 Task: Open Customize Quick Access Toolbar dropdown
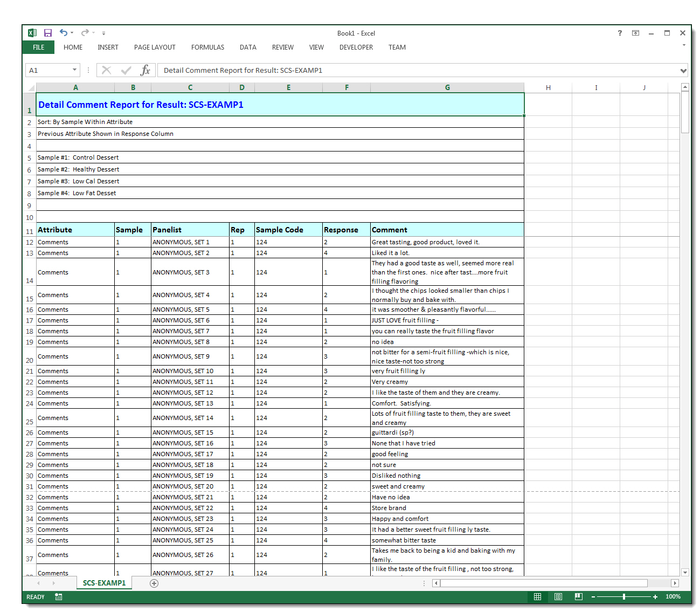104,33
